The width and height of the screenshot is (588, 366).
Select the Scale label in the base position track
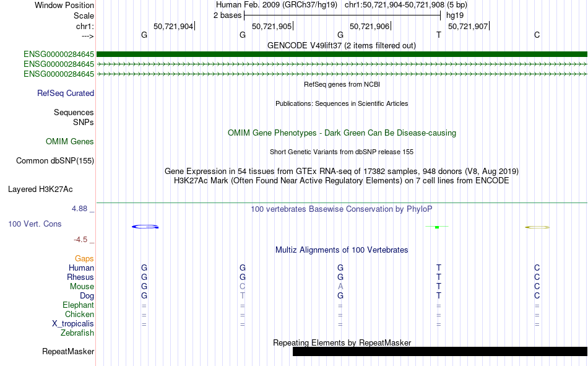(84, 15)
